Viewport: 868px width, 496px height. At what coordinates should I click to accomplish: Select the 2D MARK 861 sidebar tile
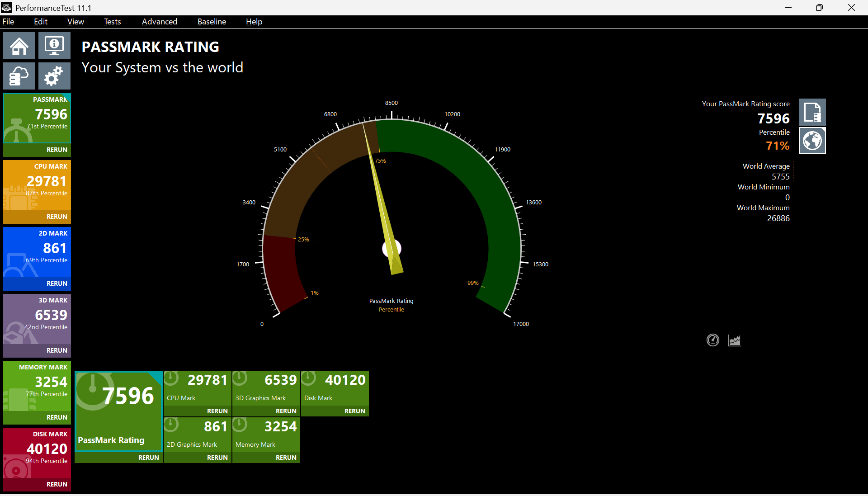[x=37, y=252]
